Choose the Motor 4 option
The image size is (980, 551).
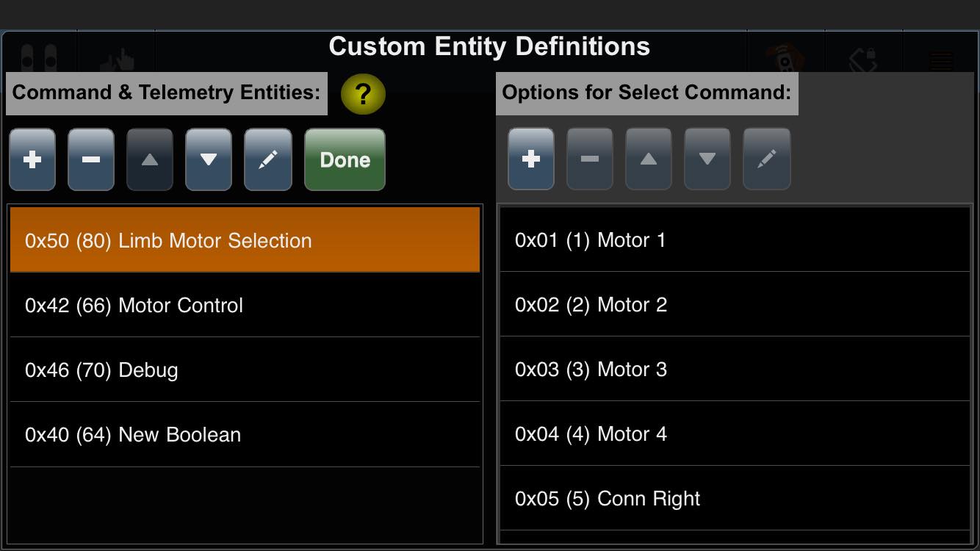pos(735,433)
